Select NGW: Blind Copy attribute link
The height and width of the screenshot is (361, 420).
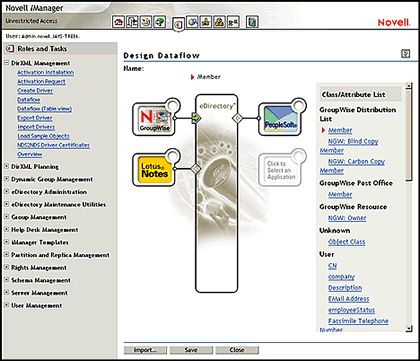[353, 141]
